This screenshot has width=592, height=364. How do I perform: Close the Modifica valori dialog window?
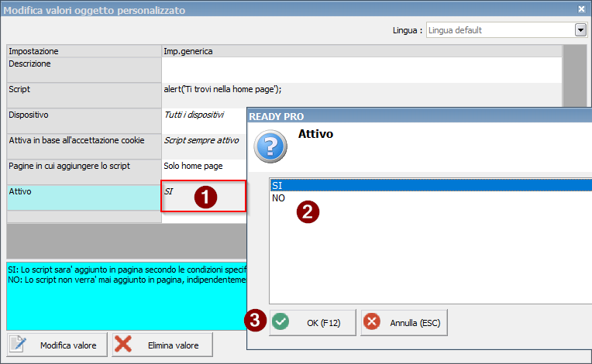[x=581, y=9]
